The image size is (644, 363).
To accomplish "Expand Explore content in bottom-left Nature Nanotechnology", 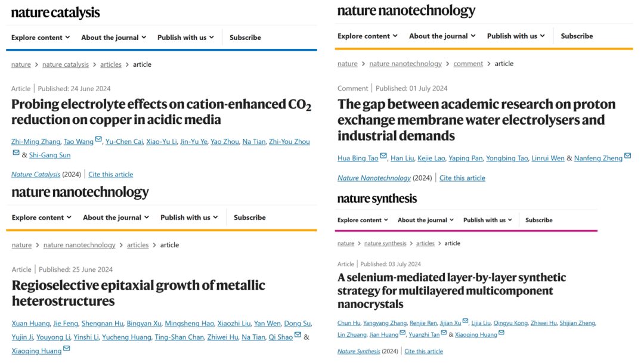I will point(42,218).
